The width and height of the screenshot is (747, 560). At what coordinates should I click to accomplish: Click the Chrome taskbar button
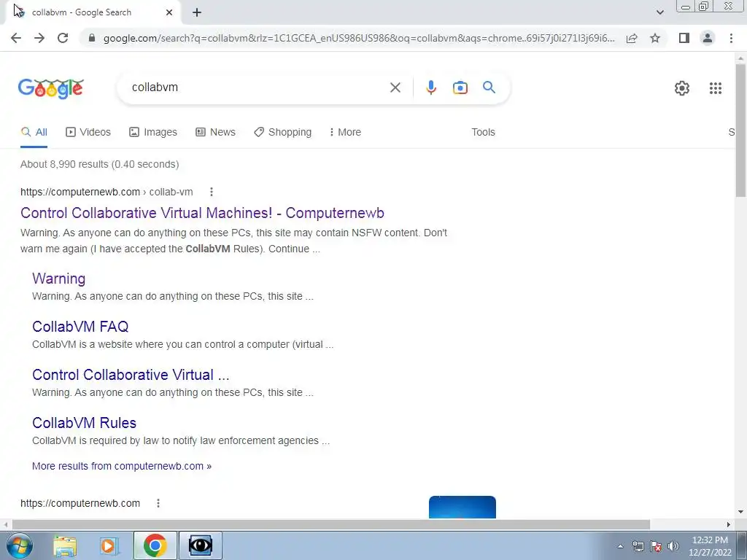(x=155, y=545)
